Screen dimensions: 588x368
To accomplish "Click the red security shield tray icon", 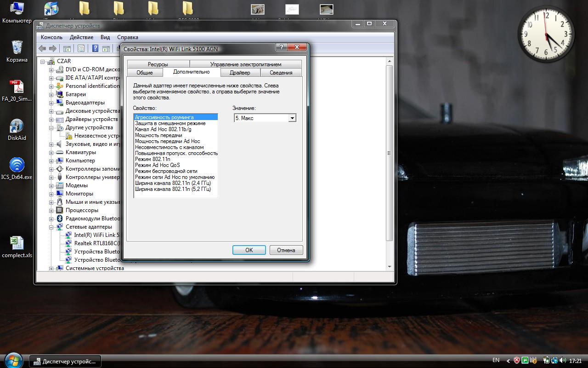I will coord(517,361).
